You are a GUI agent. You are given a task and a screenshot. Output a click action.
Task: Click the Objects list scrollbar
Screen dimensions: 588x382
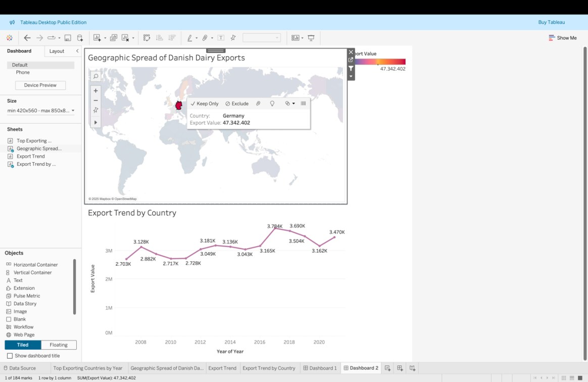point(74,287)
